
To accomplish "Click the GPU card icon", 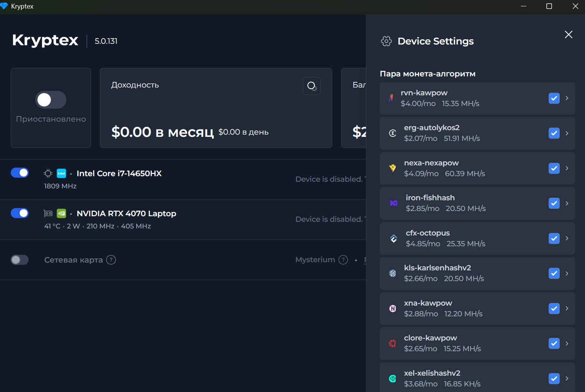I will tap(48, 213).
